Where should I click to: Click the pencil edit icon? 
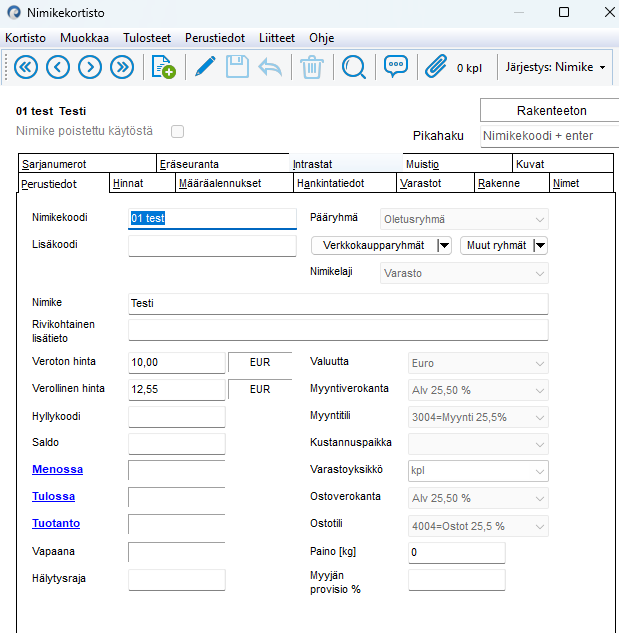[x=205, y=67]
